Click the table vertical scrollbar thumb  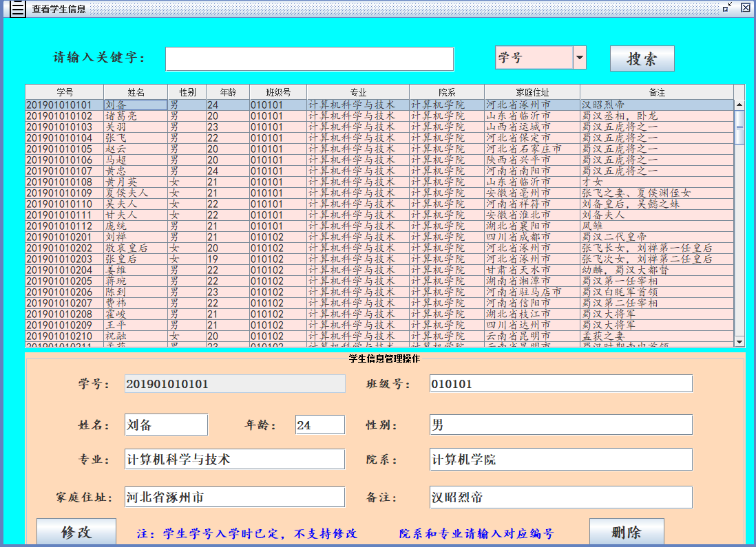739,127
